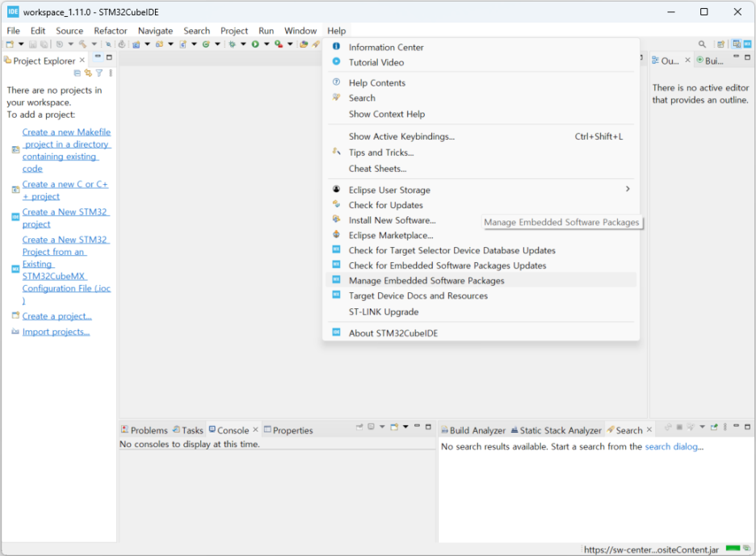Click the magnifier Search icon at top right
756x556 pixels.
coord(702,44)
